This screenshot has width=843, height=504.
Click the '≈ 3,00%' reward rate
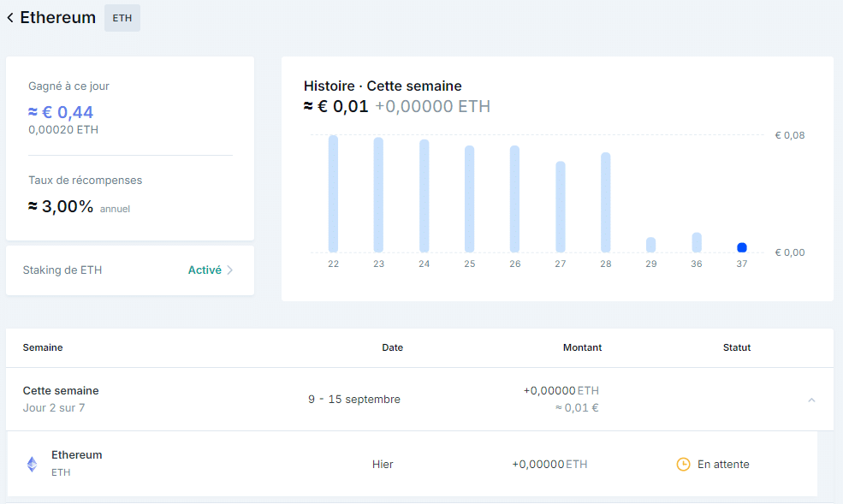pos(61,206)
